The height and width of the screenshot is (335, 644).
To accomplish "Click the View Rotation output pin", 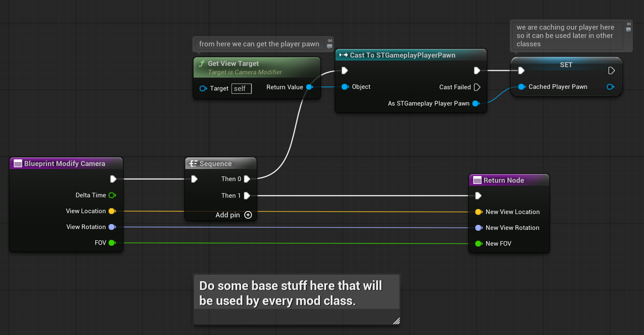I will tap(112, 227).
